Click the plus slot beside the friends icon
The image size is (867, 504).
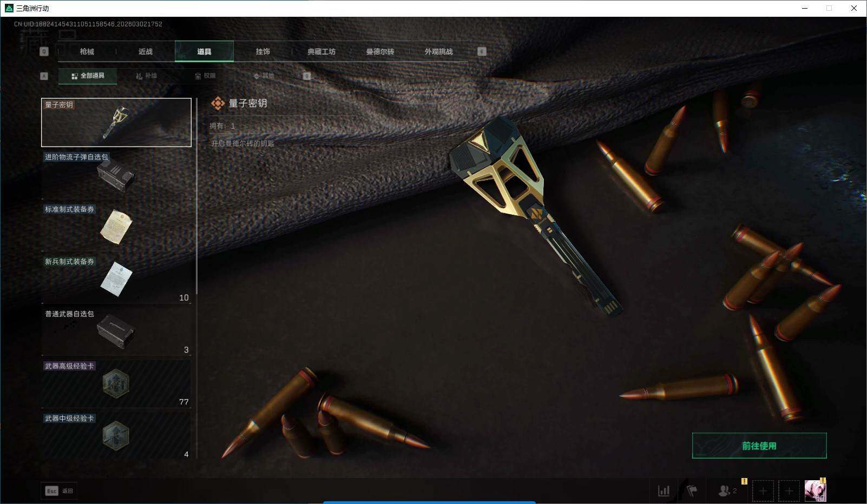[763, 491]
